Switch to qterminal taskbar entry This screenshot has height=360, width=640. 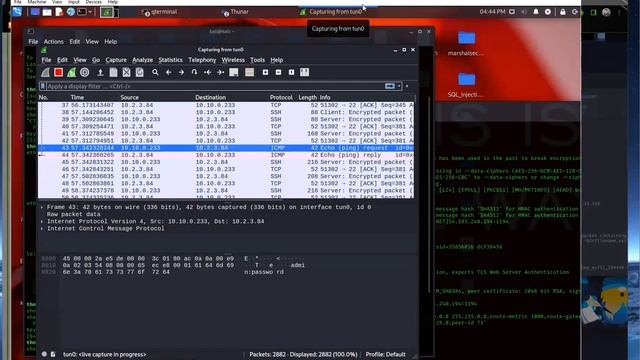point(159,12)
